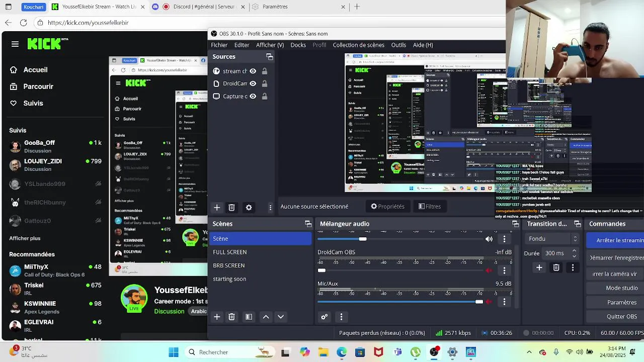
Task: Open source properties gear icon in Sources panel
Action: pyautogui.click(x=249, y=207)
